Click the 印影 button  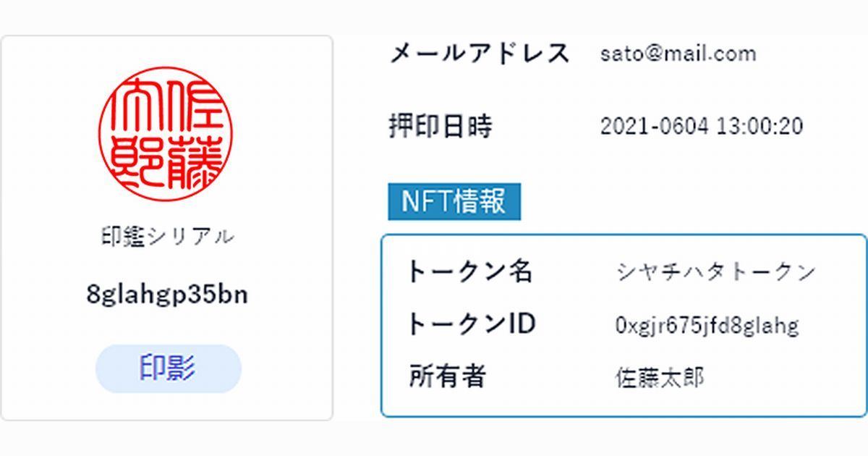168,368
